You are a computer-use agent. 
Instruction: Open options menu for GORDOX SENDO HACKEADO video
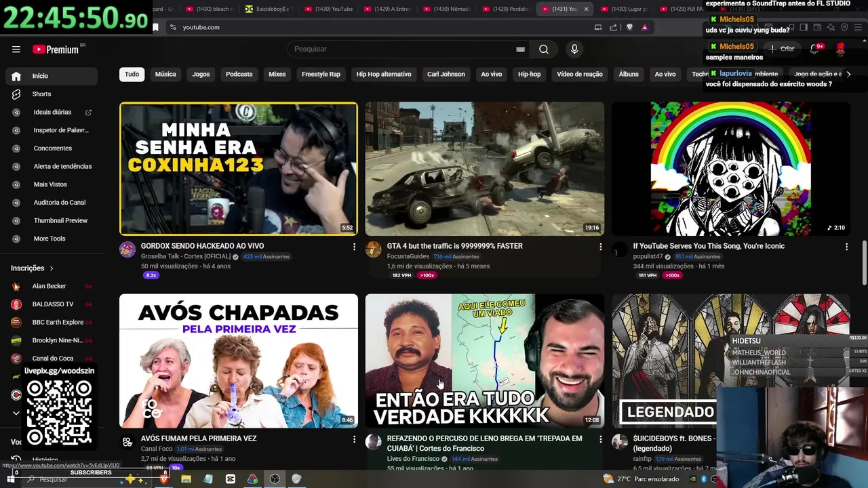pyautogui.click(x=354, y=247)
